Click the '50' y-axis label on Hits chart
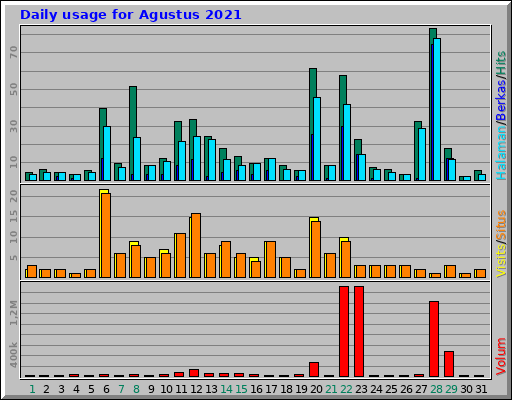Image resolution: width=512 pixels, height=400 pixels. [x=13, y=89]
